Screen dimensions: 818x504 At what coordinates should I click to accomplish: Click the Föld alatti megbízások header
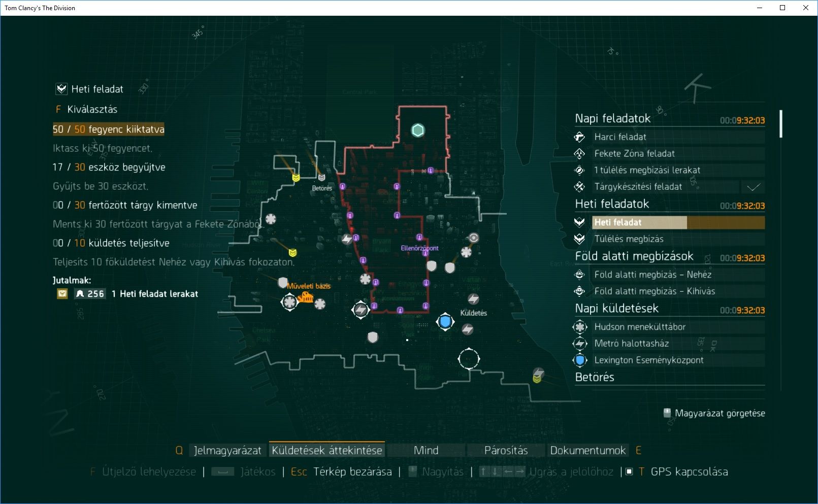pyautogui.click(x=634, y=256)
